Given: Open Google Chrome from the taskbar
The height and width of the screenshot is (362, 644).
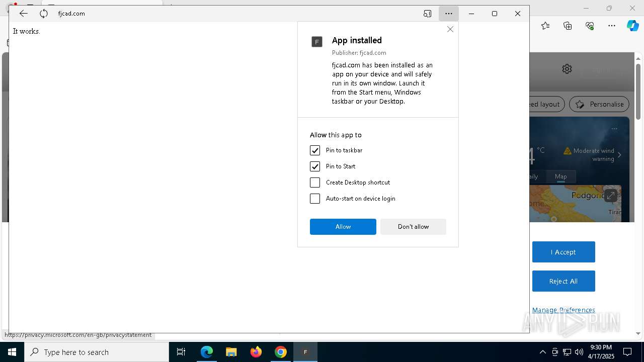Looking at the screenshot, I should (x=281, y=352).
